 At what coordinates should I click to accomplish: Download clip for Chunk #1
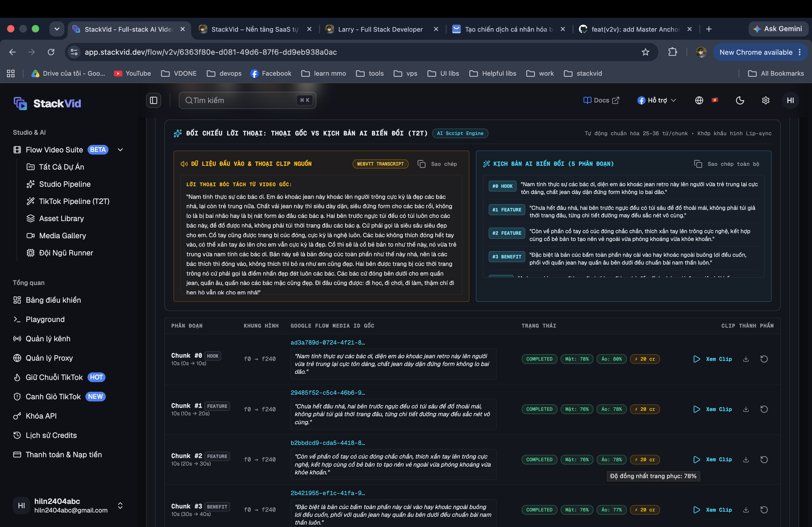[x=746, y=409]
